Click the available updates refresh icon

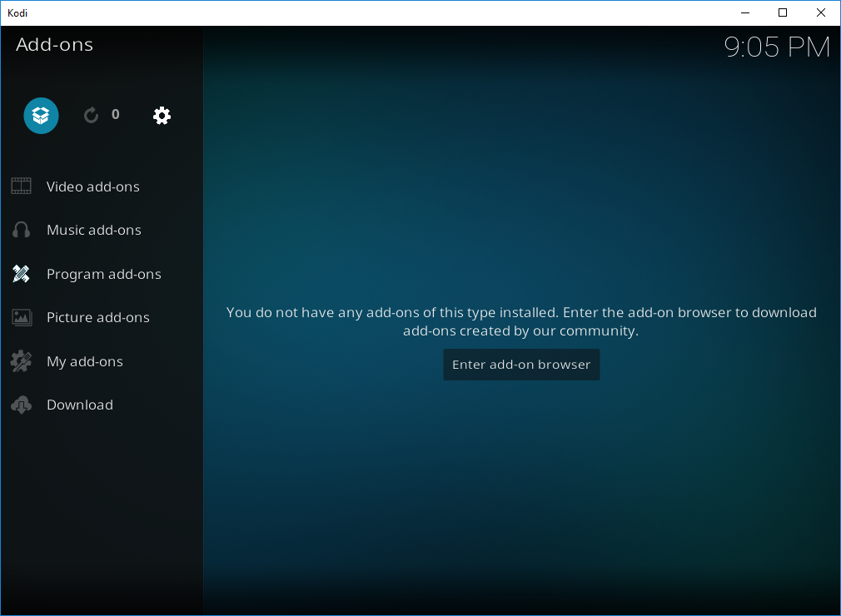tap(92, 115)
